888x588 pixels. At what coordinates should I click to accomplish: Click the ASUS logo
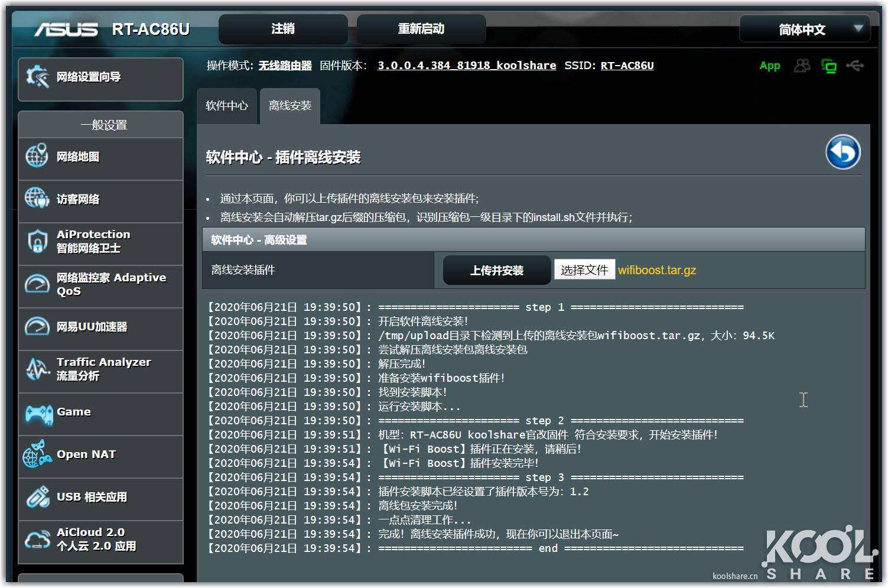tap(66, 29)
